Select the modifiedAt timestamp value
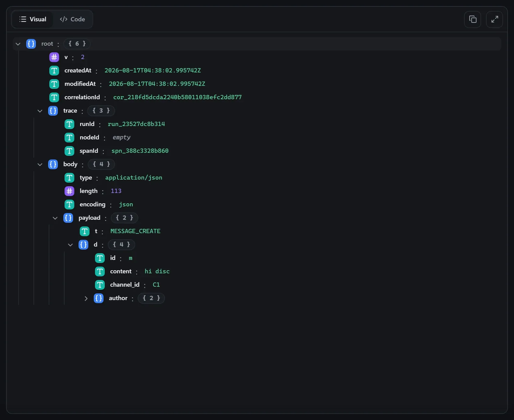 (x=157, y=84)
